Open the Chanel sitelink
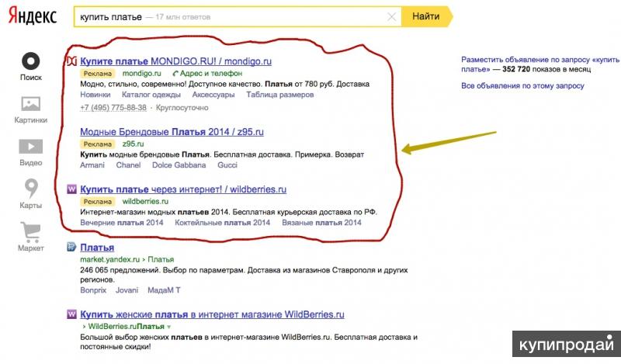Image resolution: width=621 pixels, height=364 pixels. click(128, 165)
